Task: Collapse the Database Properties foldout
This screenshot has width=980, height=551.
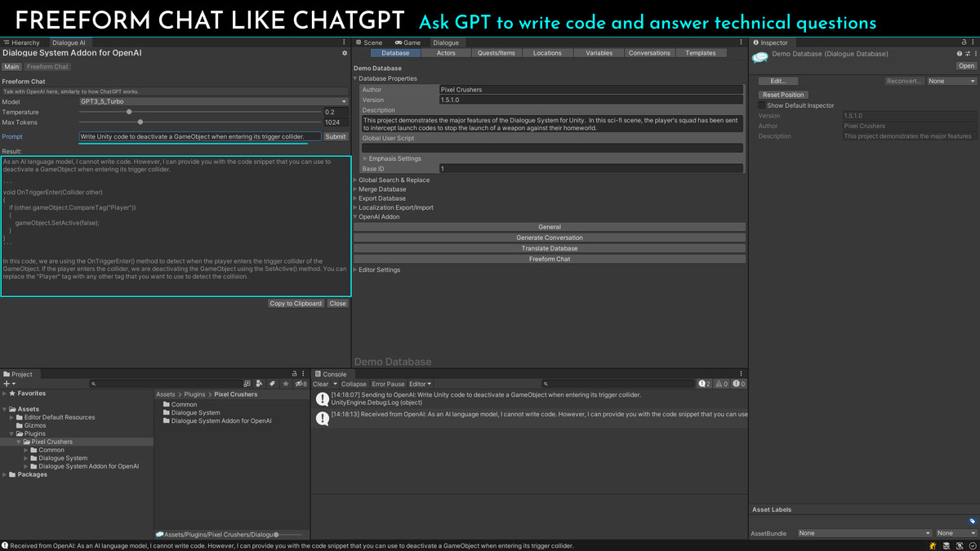Action: tap(356, 78)
